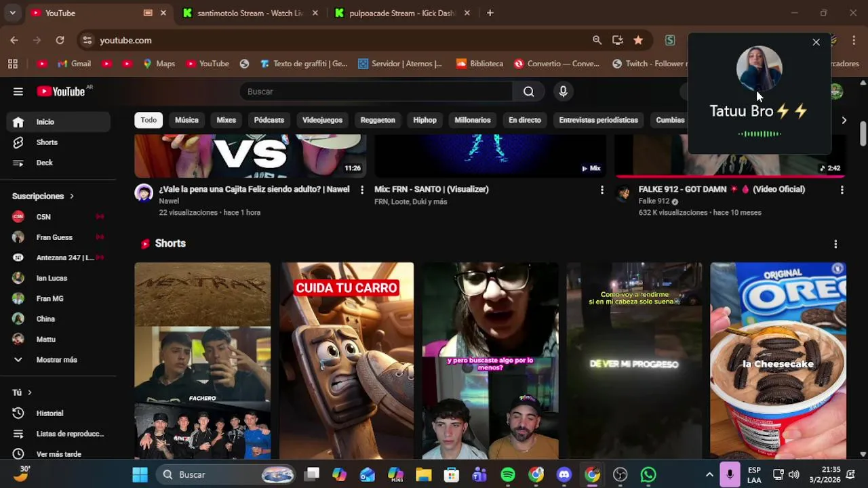868x488 pixels.
Task: Open Inicio in the sidebar
Action: pos(58,122)
